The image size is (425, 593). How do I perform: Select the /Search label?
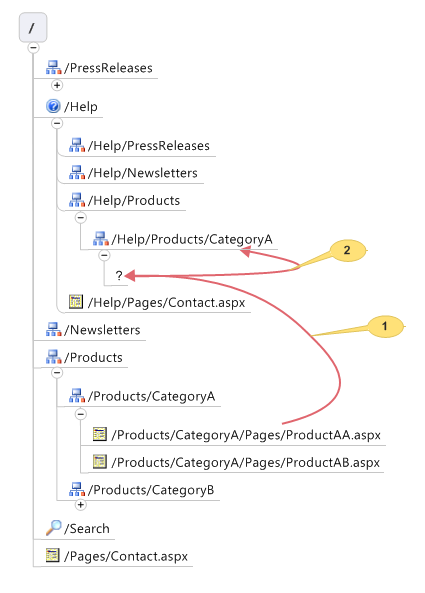click(87, 528)
